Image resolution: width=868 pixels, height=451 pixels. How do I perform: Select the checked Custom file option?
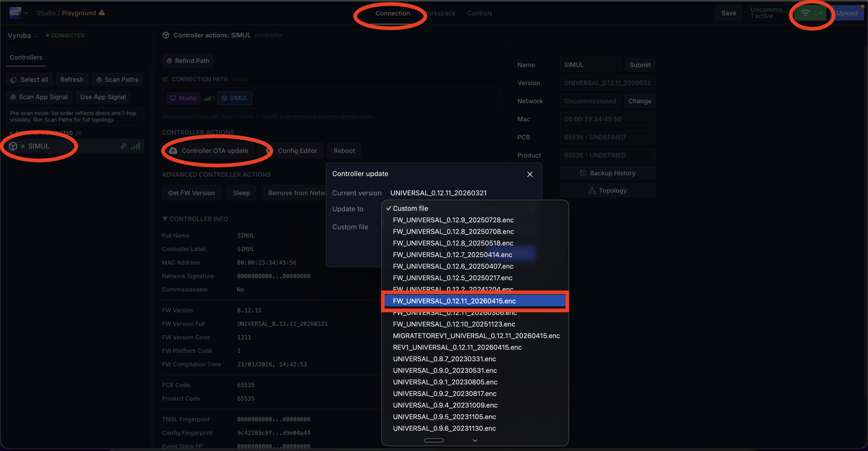coord(410,208)
